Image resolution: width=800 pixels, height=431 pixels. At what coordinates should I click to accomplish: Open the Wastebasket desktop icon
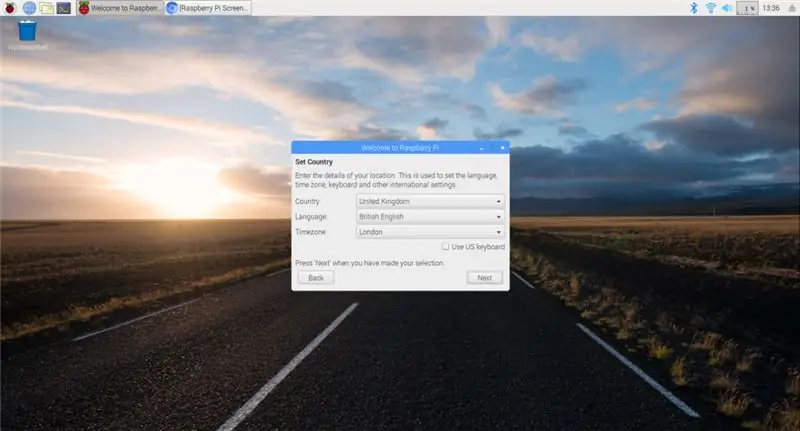click(27, 35)
